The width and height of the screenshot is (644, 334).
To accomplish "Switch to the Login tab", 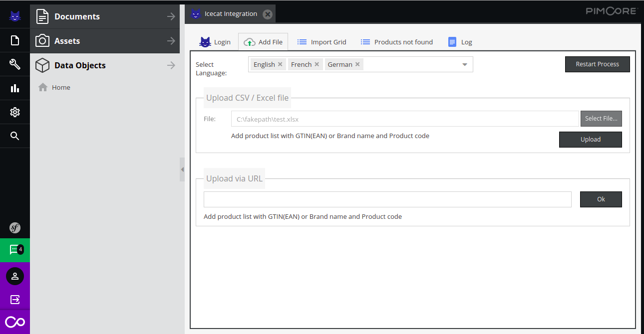I will point(215,42).
